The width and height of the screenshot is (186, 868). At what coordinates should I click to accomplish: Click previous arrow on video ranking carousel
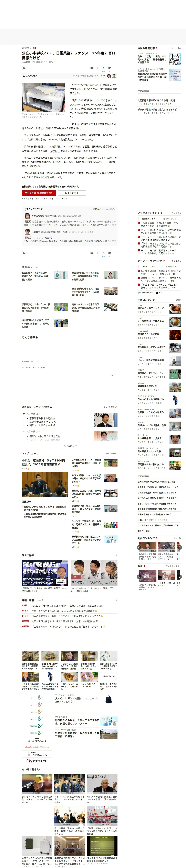(139, 548)
